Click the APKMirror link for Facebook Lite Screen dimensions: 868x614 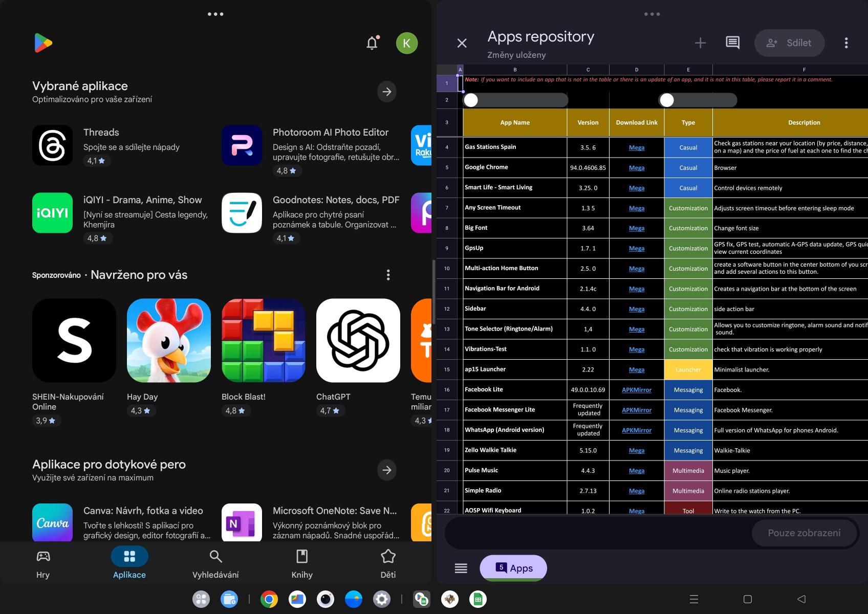point(637,390)
